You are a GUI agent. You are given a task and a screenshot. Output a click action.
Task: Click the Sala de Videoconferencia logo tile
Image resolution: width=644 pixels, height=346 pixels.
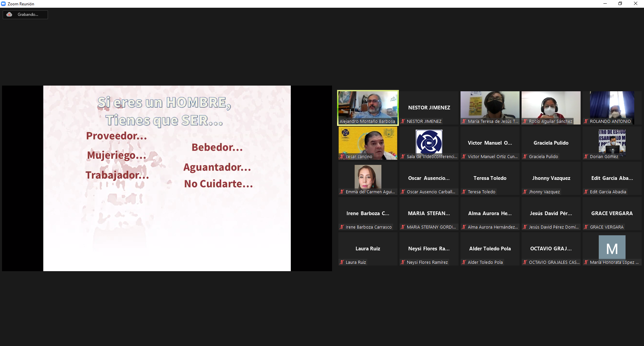click(429, 142)
